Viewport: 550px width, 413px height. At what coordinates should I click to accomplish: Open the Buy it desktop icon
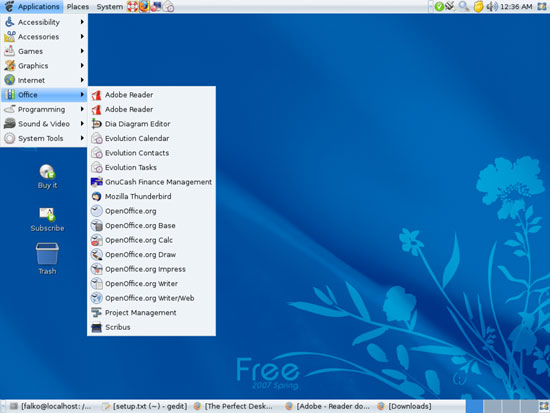point(47,176)
